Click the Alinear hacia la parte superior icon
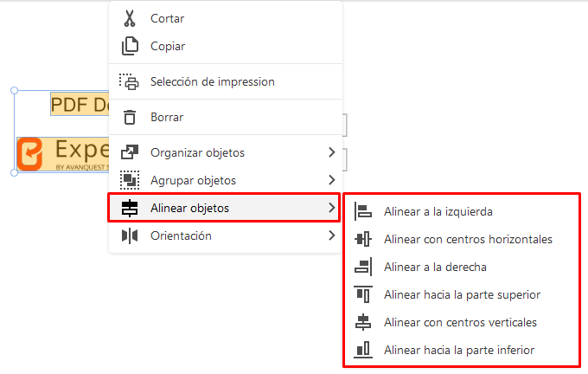588x374 pixels. 363,294
